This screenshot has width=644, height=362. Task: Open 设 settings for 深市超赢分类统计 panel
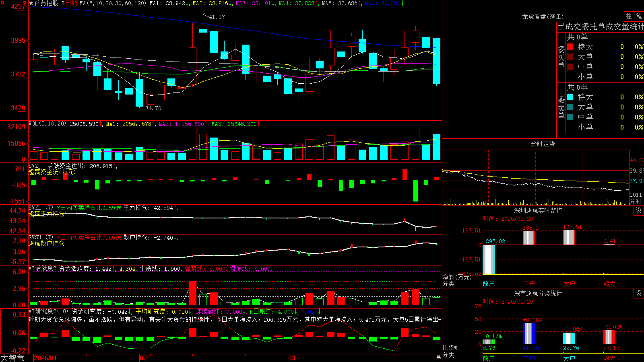[639, 293]
